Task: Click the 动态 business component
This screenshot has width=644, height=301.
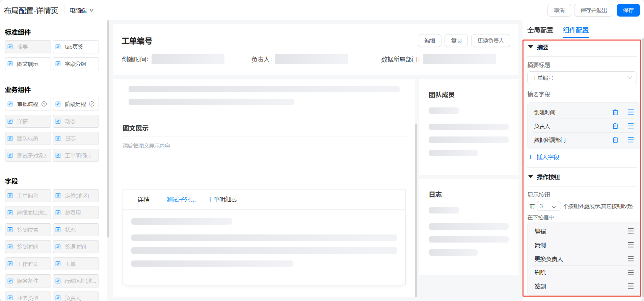Action: click(76, 121)
